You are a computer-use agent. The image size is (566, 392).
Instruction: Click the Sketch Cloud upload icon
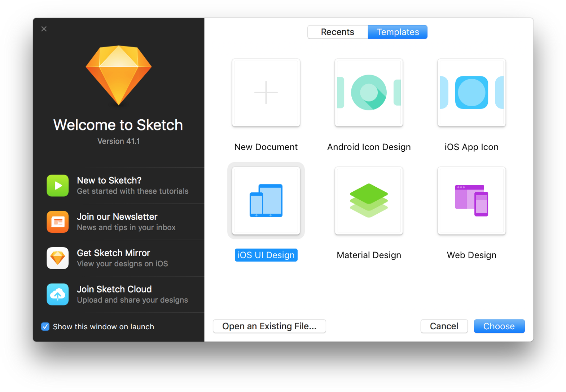pyautogui.click(x=58, y=294)
